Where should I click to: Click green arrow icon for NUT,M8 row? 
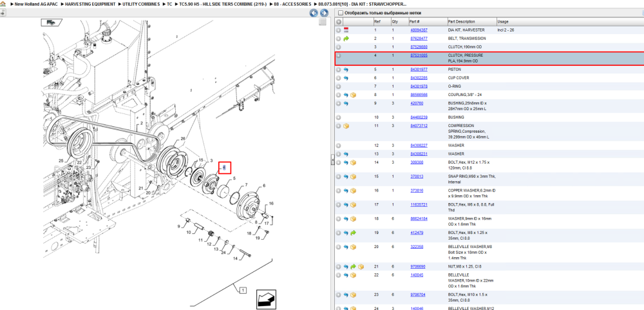pyautogui.click(x=353, y=267)
